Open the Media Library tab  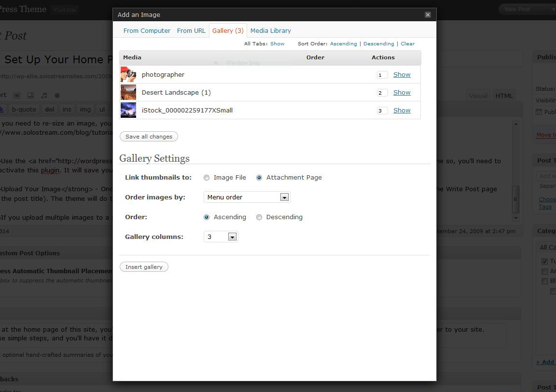point(271,30)
